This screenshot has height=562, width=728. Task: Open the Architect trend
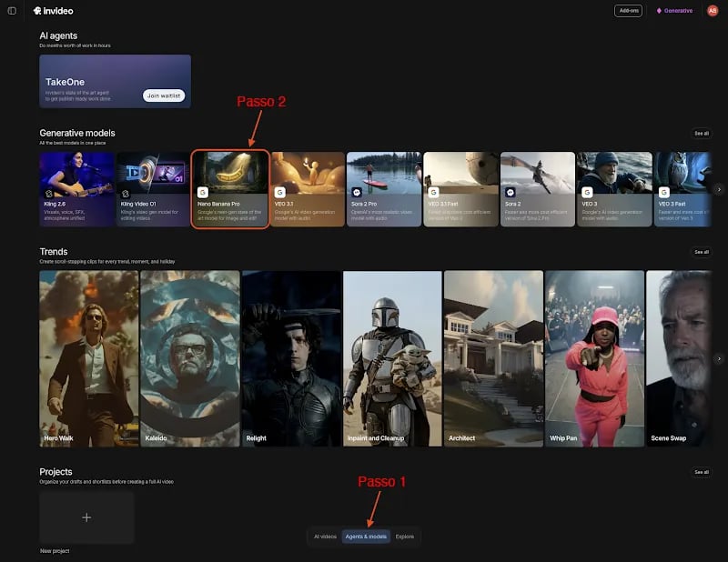click(493, 358)
